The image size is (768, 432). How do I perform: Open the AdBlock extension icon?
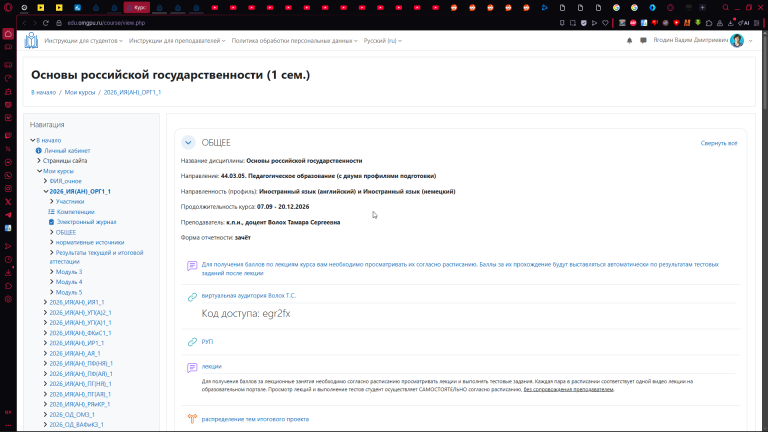tap(633, 23)
